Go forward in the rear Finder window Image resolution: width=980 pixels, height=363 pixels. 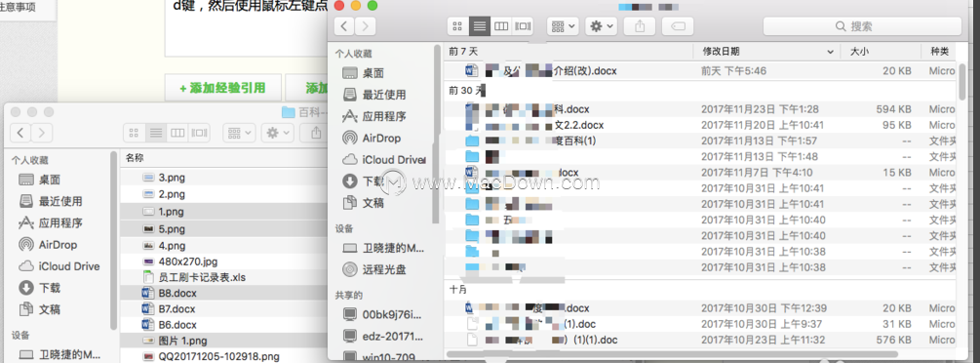(x=42, y=133)
